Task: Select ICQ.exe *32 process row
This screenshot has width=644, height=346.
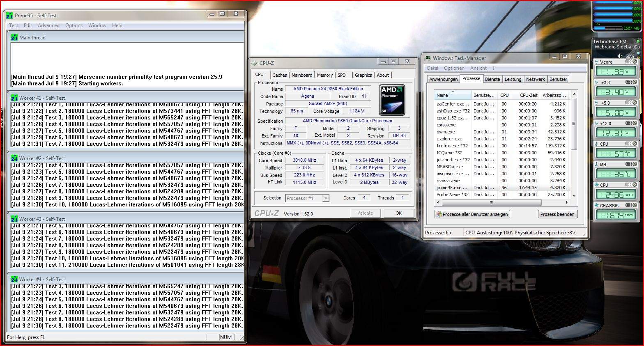Action: click(502, 153)
